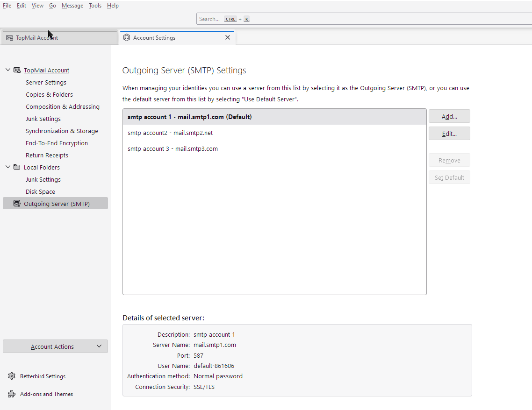
Task: Open Copies & Folders settings
Action: (49, 94)
